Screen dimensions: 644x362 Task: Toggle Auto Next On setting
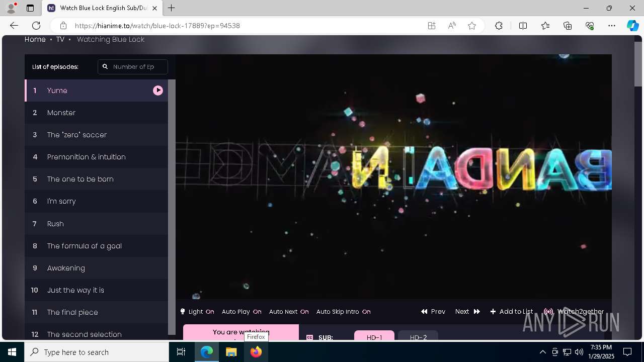click(x=289, y=312)
